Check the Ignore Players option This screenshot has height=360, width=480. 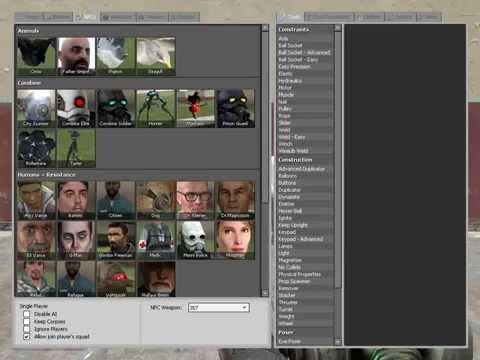(27, 329)
